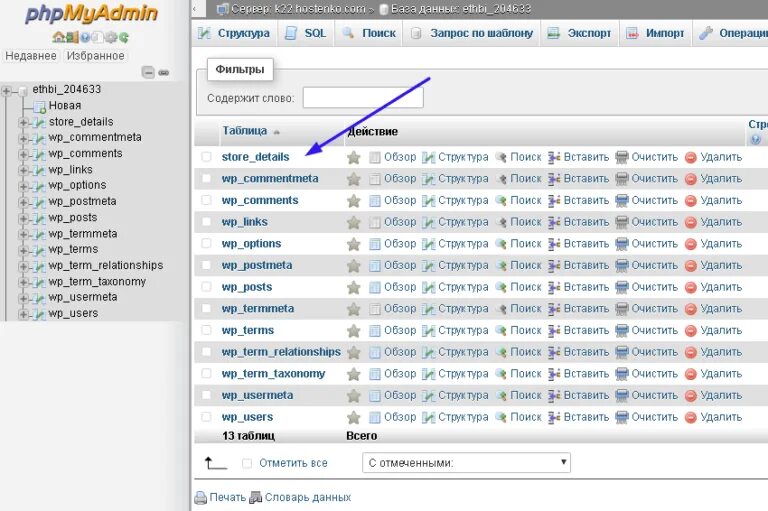Expand store_details in the navigation tree

23,122
